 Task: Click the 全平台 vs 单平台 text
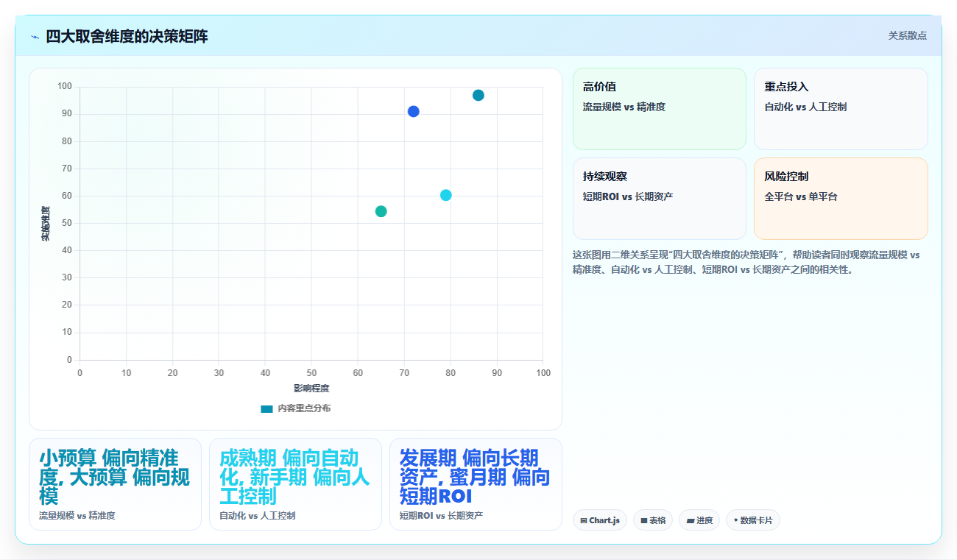(801, 197)
